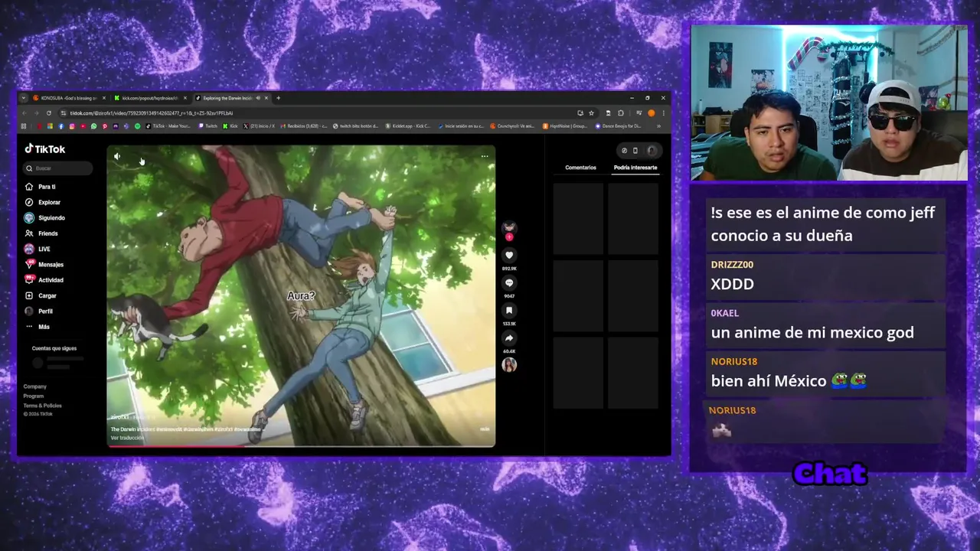The width and height of the screenshot is (980, 551).
Task: Go back in the browser
Action: (x=24, y=113)
